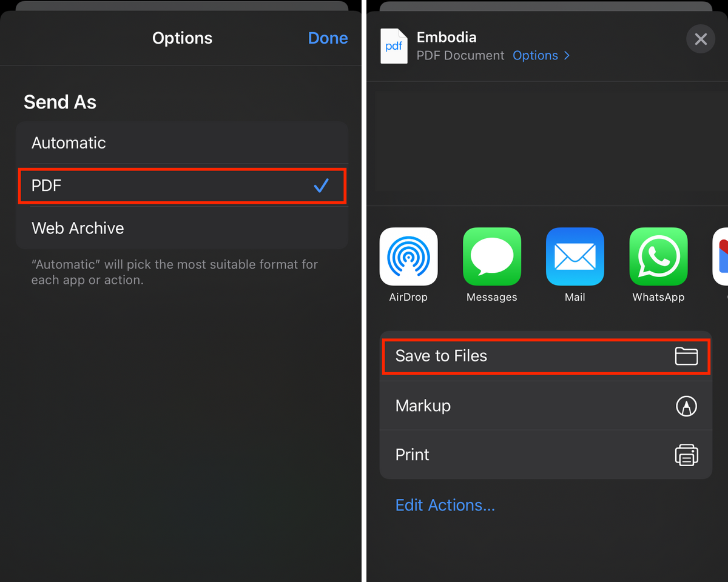The height and width of the screenshot is (582, 728).
Task: Share to the WhatsApp icon
Action: tap(658, 256)
